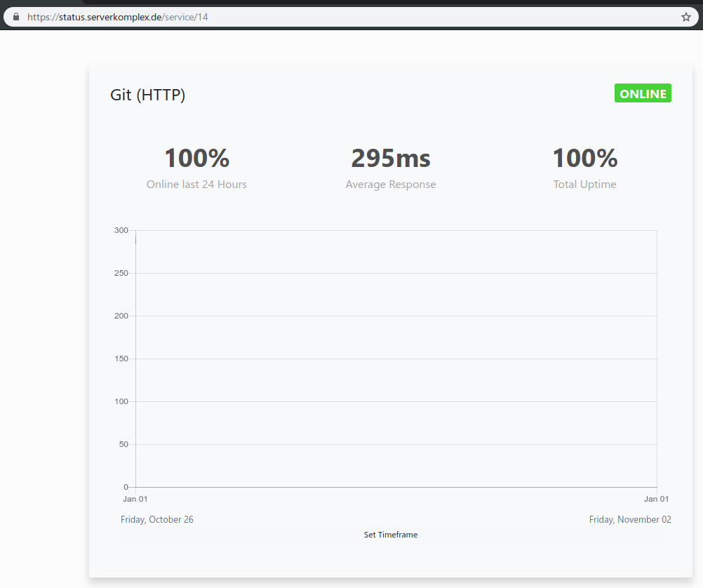
Task: Click the Average Response caption
Action: point(390,184)
